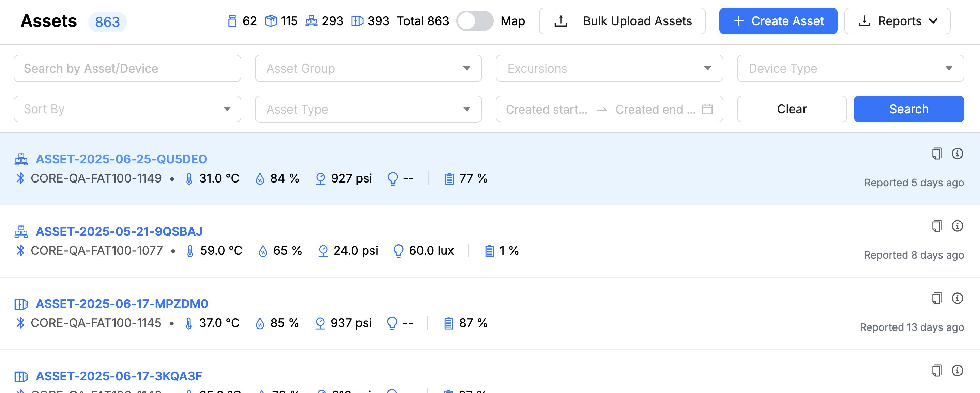This screenshot has width=980, height=393.
Task: Open info icon for ASSET-2025-06-17-MPZDM0
Action: click(x=957, y=298)
